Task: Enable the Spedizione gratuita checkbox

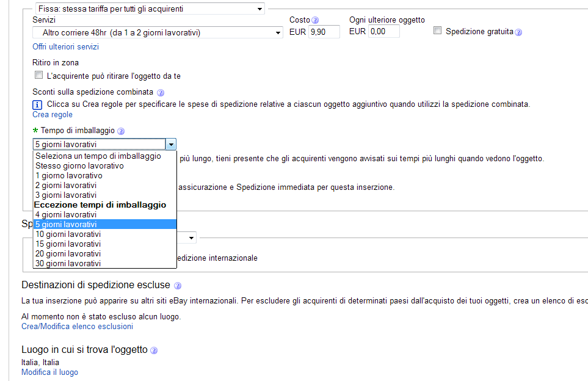Action: 437,31
